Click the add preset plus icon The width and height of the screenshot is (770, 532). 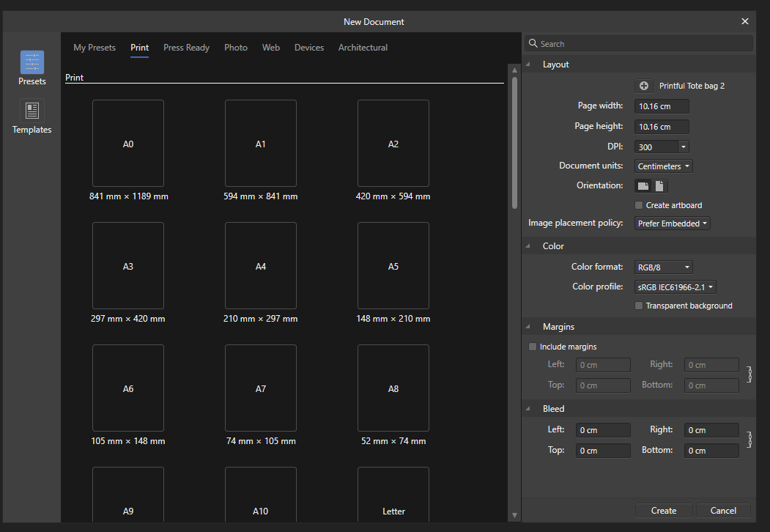point(644,86)
